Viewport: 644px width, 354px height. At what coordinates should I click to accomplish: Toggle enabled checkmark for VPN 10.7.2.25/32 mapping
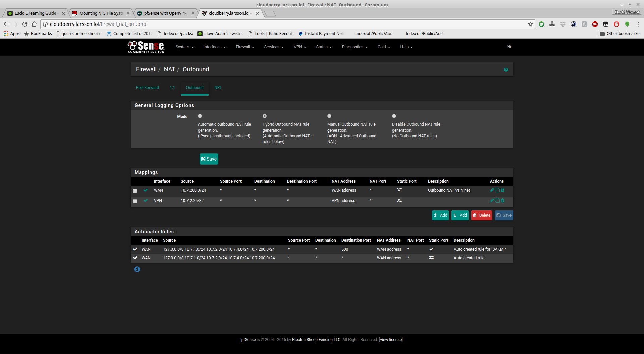click(x=146, y=200)
